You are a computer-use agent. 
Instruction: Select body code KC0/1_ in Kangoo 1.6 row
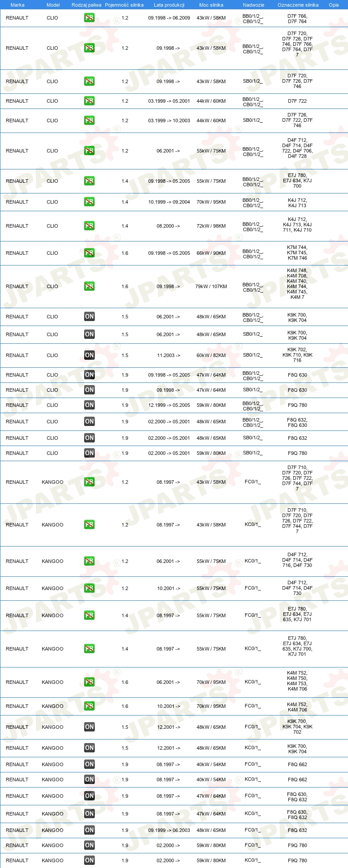point(253,682)
